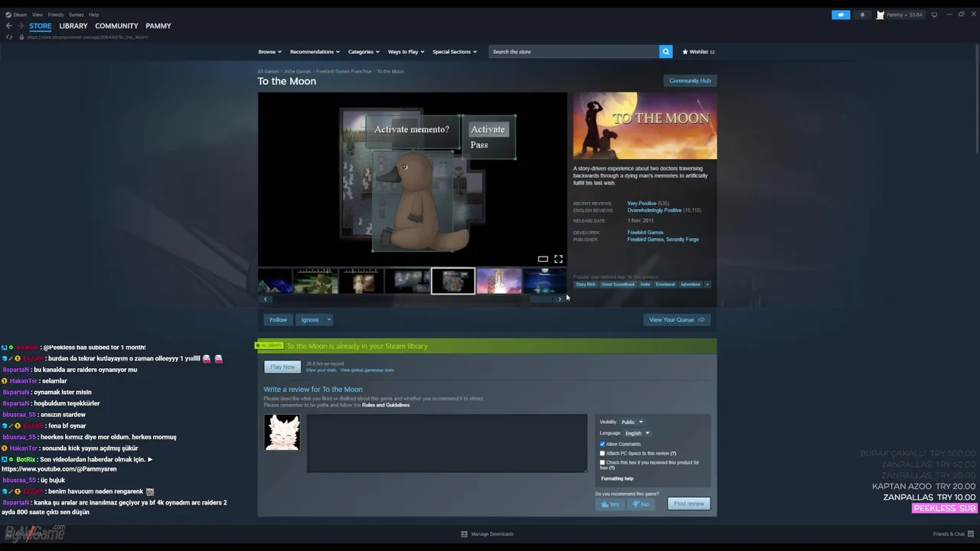The height and width of the screenshot is (551, 980).
Task: Change review Visibility from Public
Action: (x=632, y=422)
